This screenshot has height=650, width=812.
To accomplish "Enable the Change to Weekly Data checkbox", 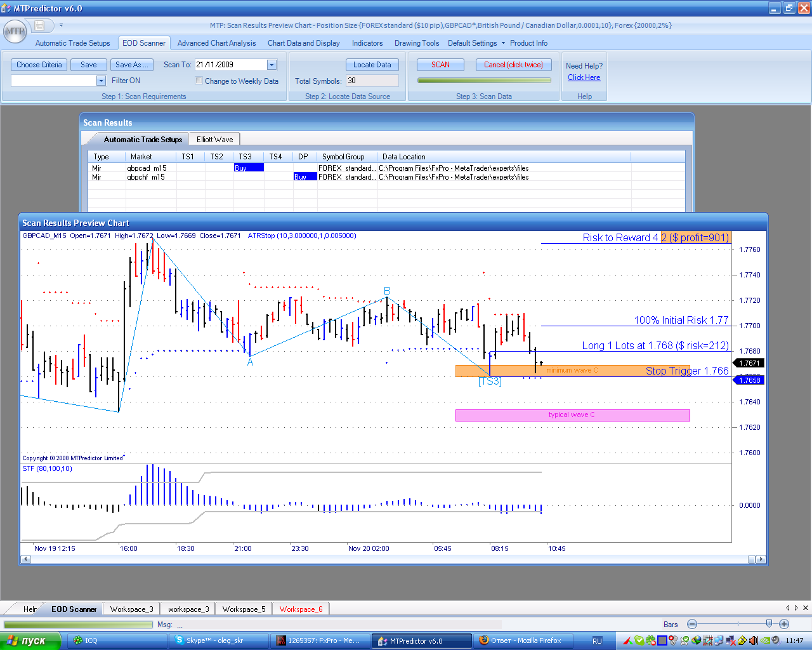I will pos(199,81).
